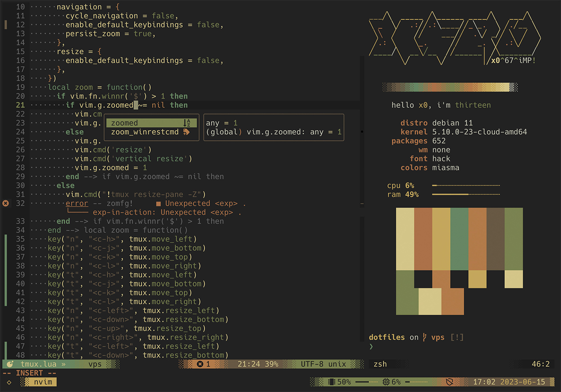Click 'vps' in the nvim statusline
This screenshot has width=561, height=392.
click(95, 364)
